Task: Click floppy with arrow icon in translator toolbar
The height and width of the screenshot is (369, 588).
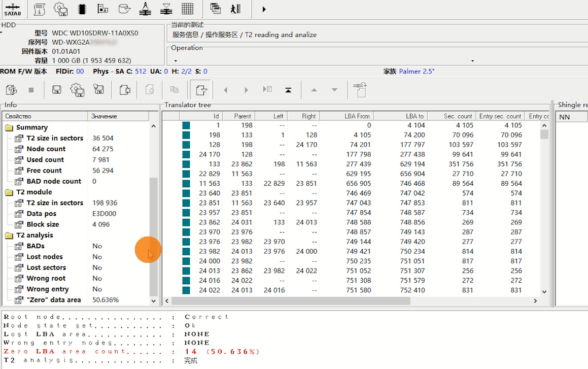Action: pyautogui.click(x=98, y=90)
